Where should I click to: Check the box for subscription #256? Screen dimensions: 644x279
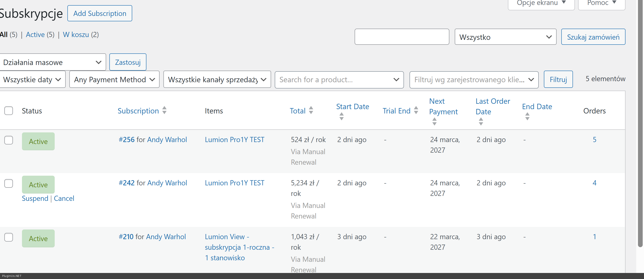[x=9, y=140]
